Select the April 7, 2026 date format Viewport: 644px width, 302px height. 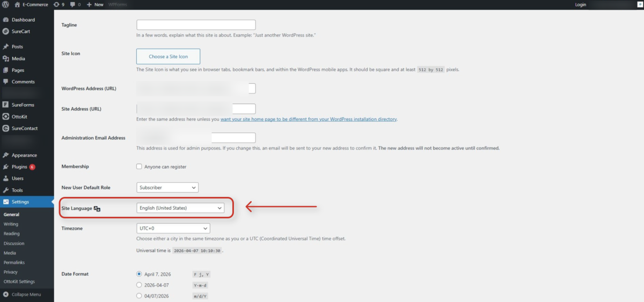[140, 274]
